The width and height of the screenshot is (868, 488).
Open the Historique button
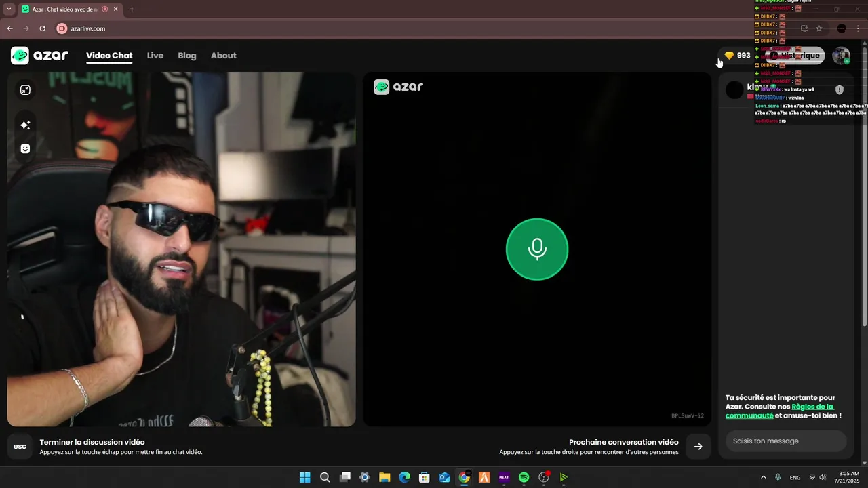point(795,56)
